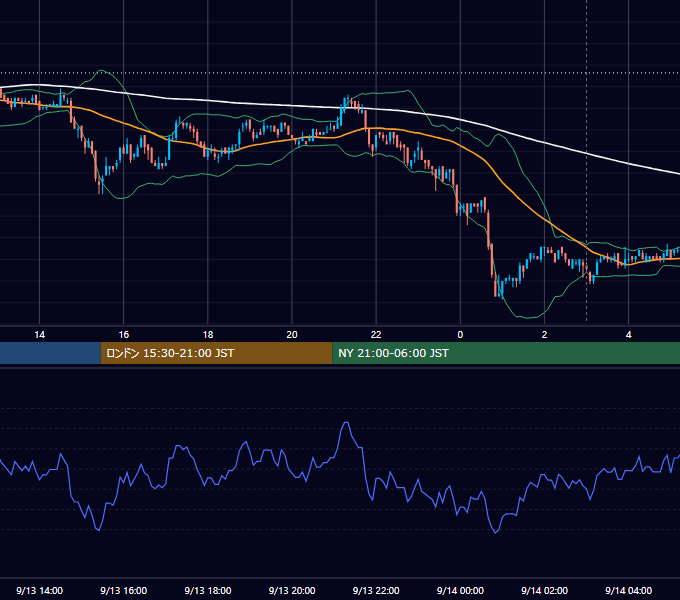This screenshot has width=680, height=600.
Task: Click the 9/14 00:00 time label
Action: coord(460,590)
